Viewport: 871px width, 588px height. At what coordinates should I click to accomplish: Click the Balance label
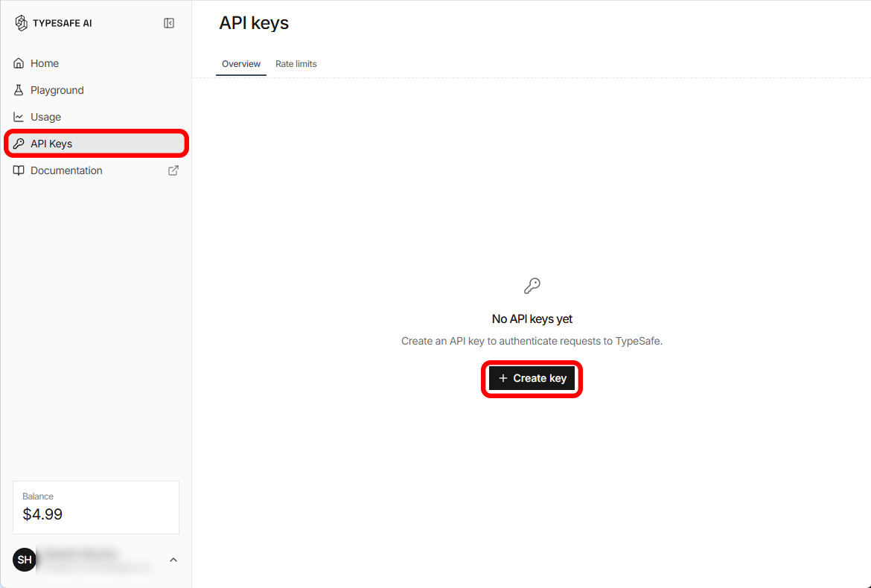pyautogui.click(x=38, y=496)
